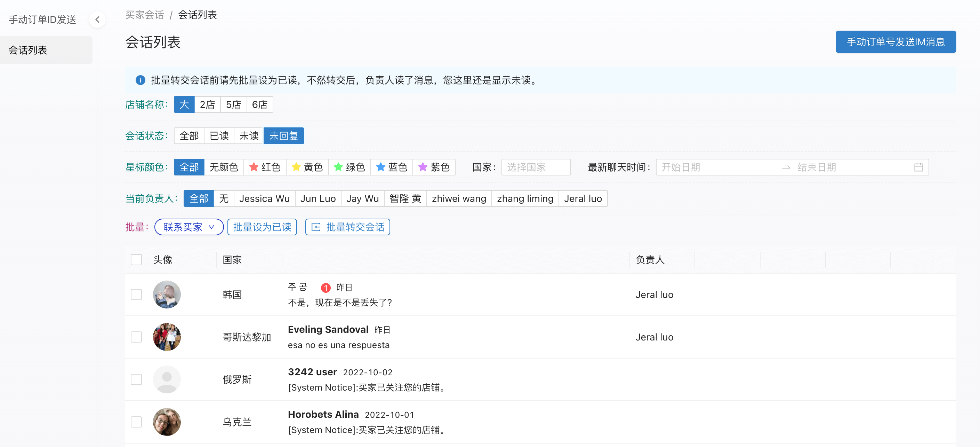Tick the checkbox for Eveling Sandoval row

[x=136, y=337]
